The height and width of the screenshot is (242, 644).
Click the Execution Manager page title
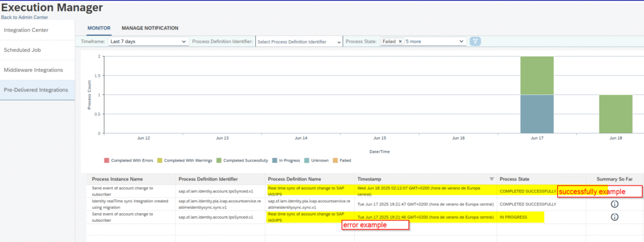pyautogui.click(x=52, y=8)
